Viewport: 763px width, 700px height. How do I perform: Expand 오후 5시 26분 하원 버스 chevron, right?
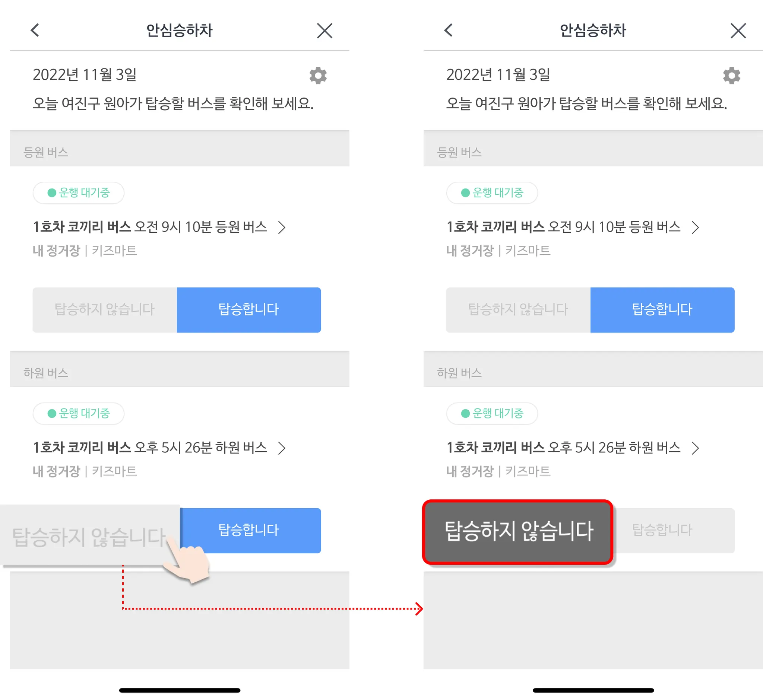pyautogui.click(x=695, y=448)
